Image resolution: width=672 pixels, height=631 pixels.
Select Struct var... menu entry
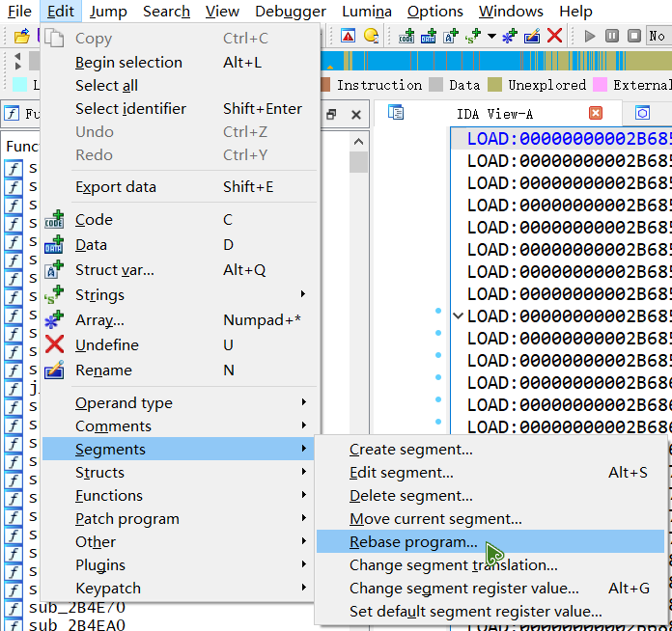point(180,270)
